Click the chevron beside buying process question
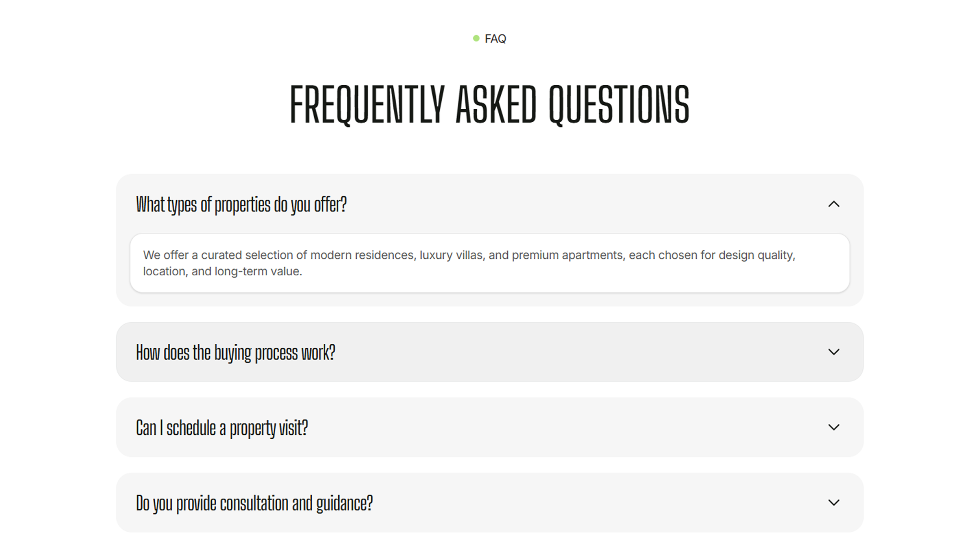 pos(833,352)
